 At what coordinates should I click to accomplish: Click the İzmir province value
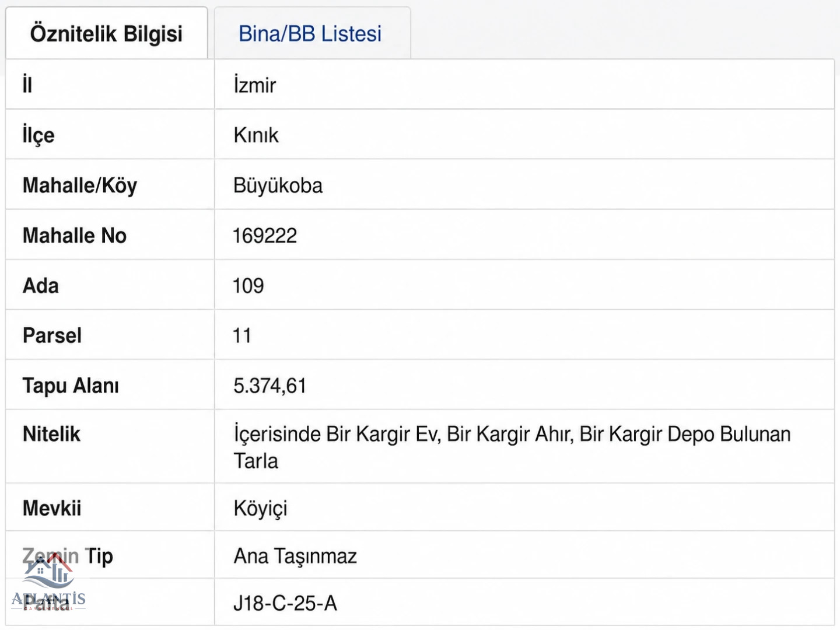(255, 85)
